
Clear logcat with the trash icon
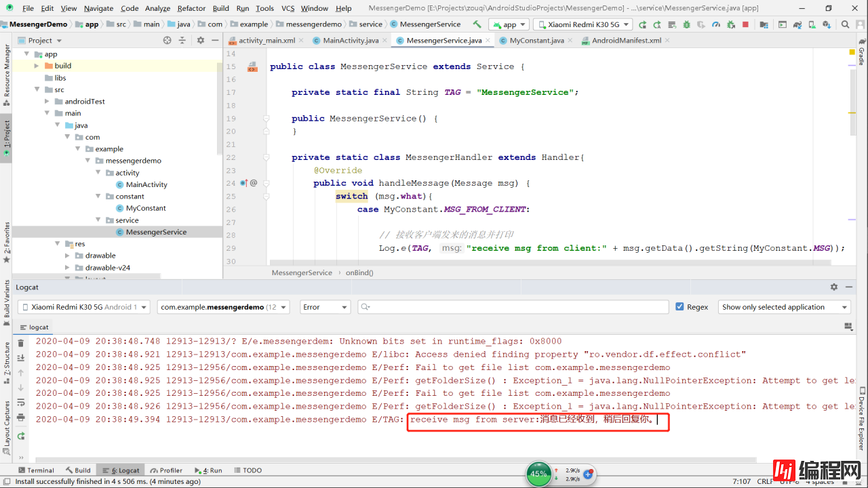[21, 343]
